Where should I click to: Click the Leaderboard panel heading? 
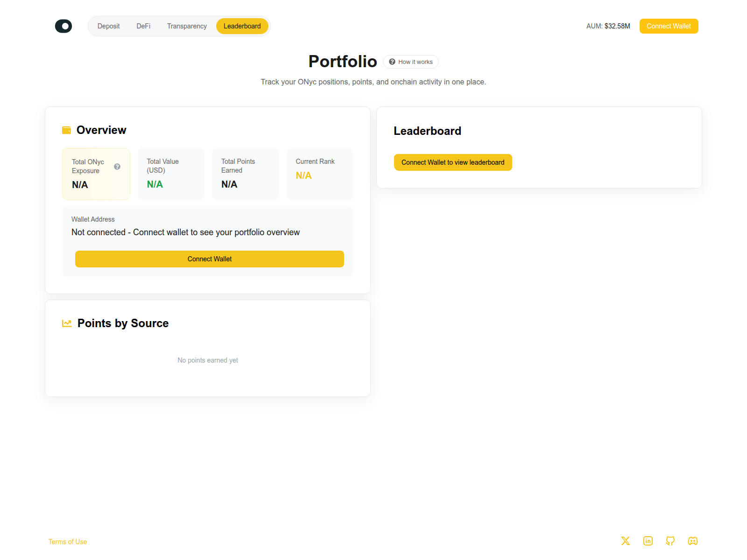(427, 131)
